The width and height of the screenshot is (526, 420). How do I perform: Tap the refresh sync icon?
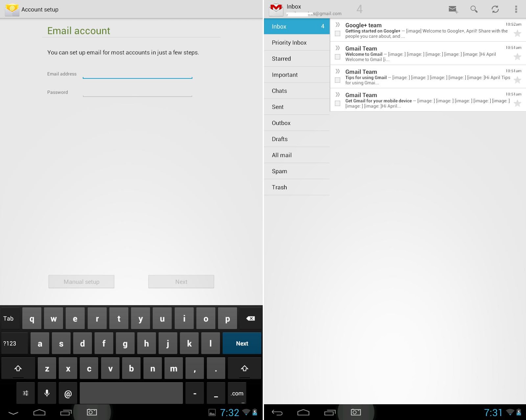pos(496,10)
